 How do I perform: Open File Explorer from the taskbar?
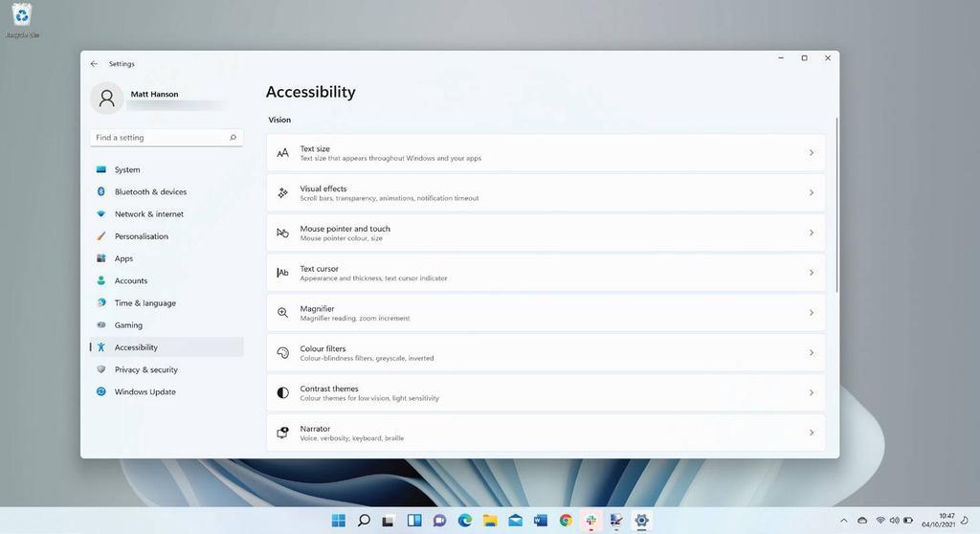pyautogui.click(x=490, y=521)
